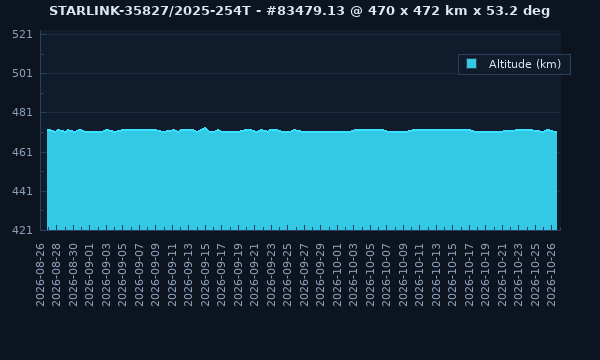600x360 pixels.
Task: Click the 2026-09-25 date label
Action: click(287, 274)
